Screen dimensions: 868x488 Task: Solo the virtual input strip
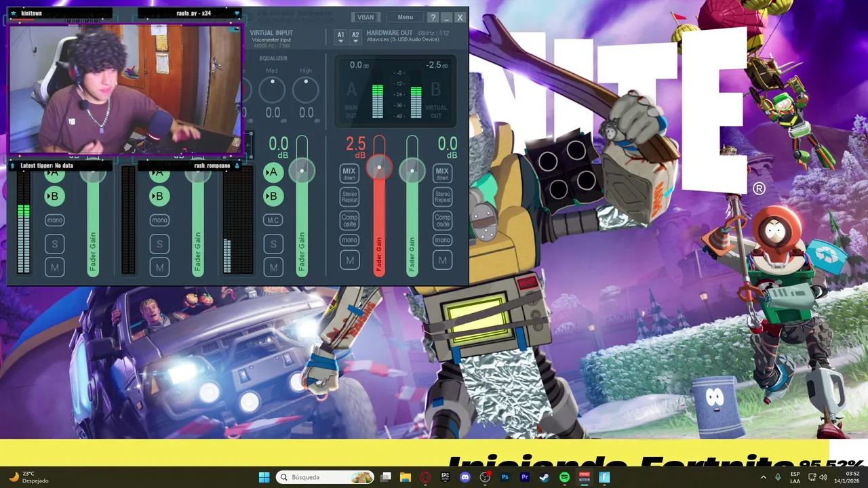pos(273,244)
